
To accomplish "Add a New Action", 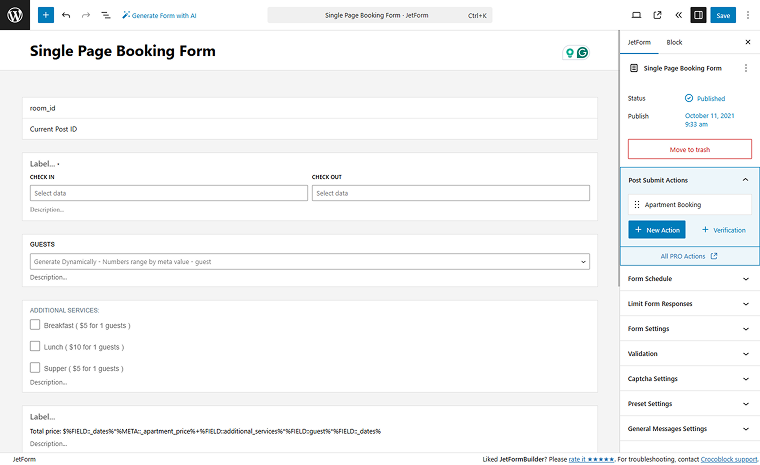I will click(x=657, y=230).
